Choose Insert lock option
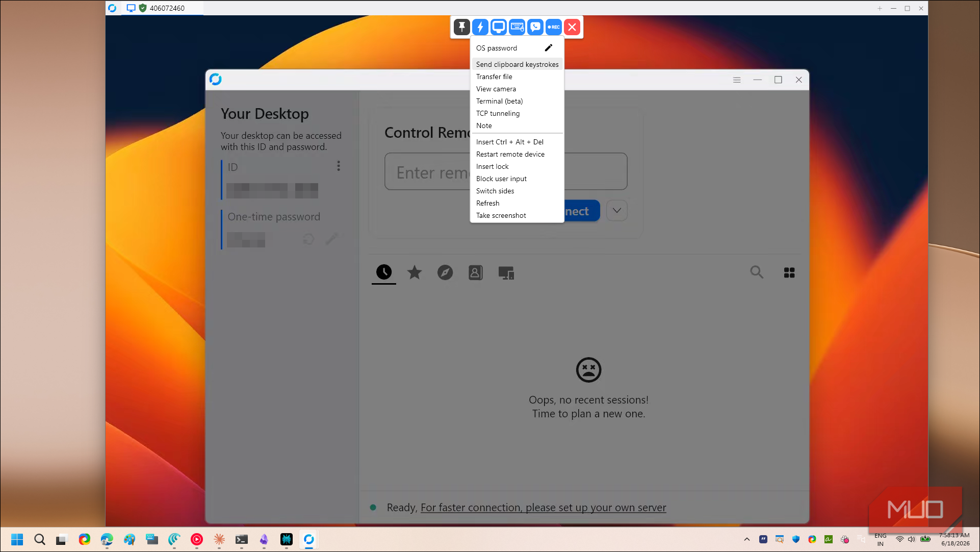 (517, 166)
